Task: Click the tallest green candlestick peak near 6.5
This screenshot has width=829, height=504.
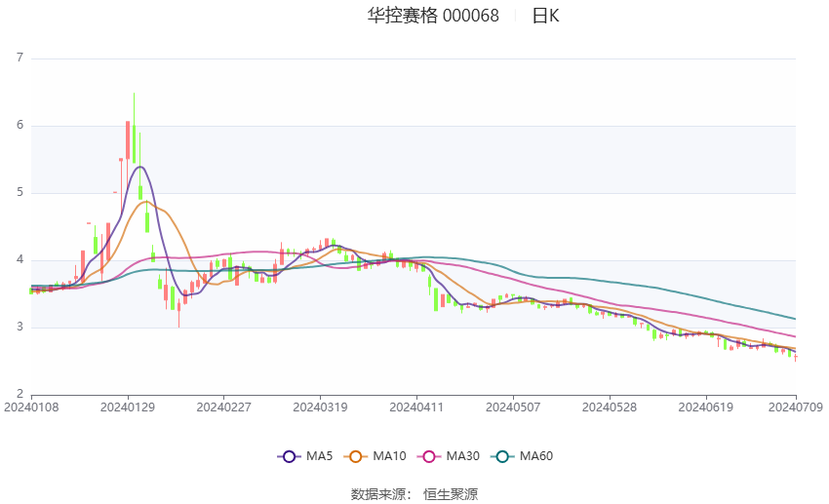Action: coord(134,128)
